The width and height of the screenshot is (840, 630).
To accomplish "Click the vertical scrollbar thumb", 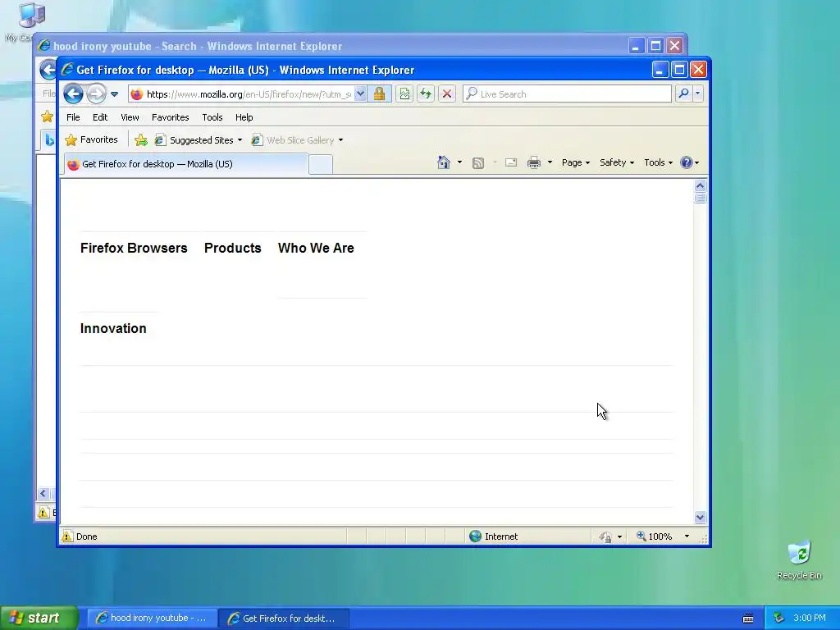I will (x=701, y=199).
